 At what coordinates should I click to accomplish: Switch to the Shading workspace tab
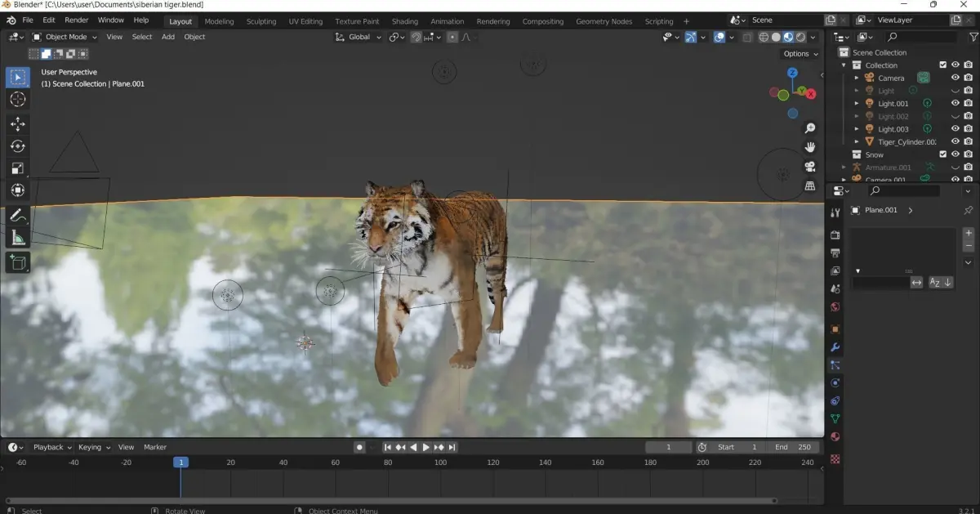tap(404, 21)
